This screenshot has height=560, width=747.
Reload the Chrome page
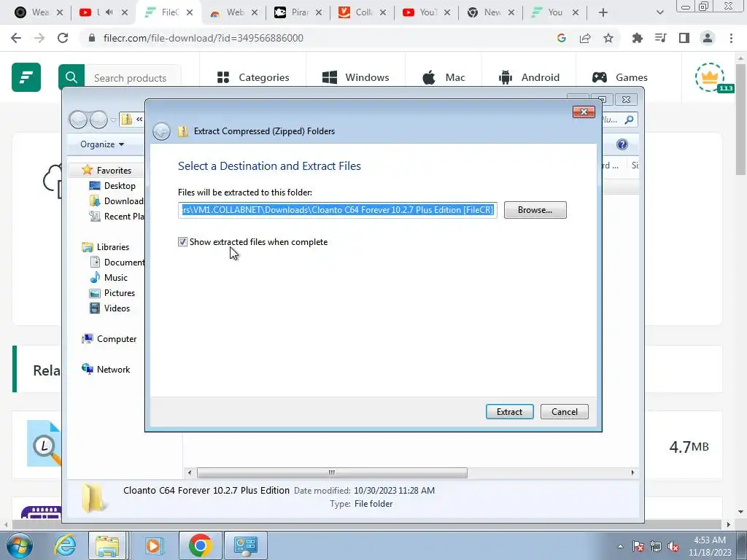[63, 38]
